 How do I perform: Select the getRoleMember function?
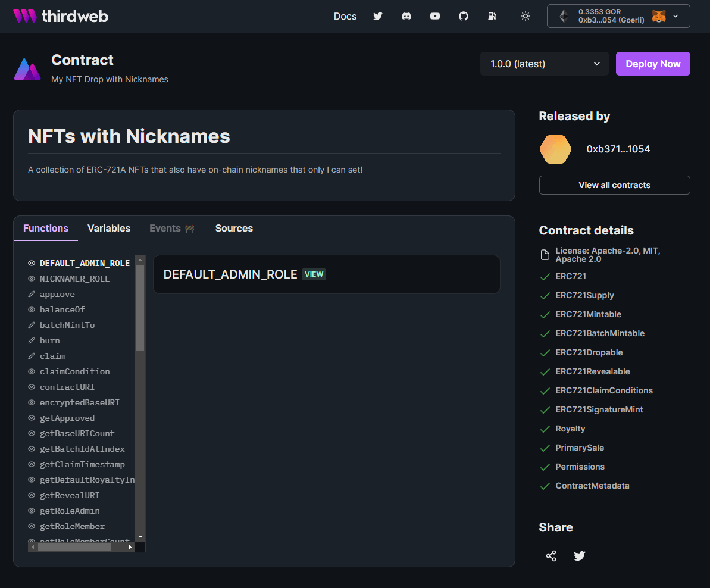point(67,527)
